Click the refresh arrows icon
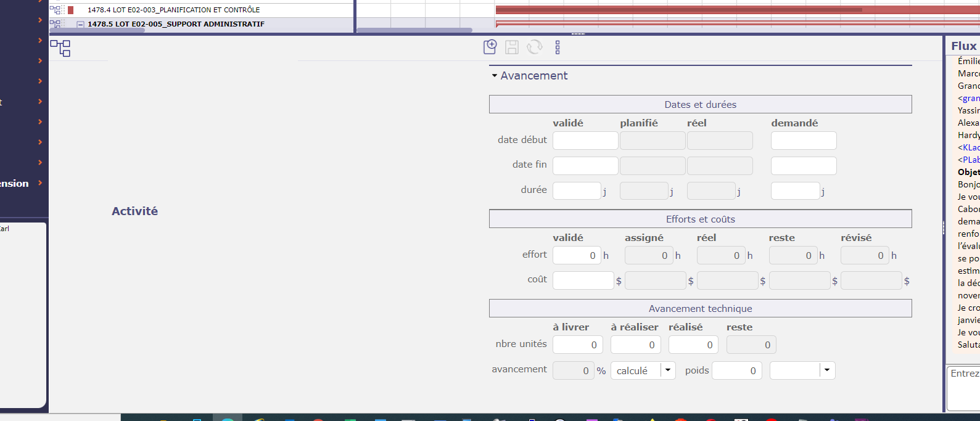Image resolution: width=980 pixels, height=421 pixels. [x=535, y=47]
